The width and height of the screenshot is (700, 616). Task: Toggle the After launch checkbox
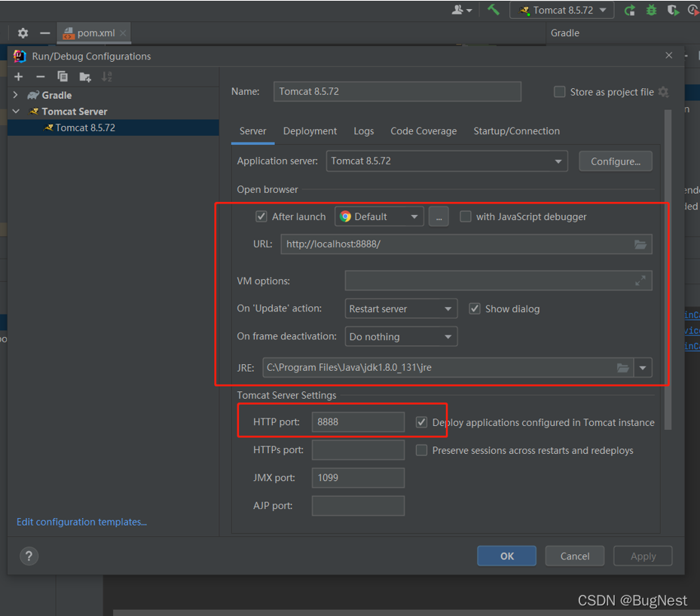(x=261, y=216)
